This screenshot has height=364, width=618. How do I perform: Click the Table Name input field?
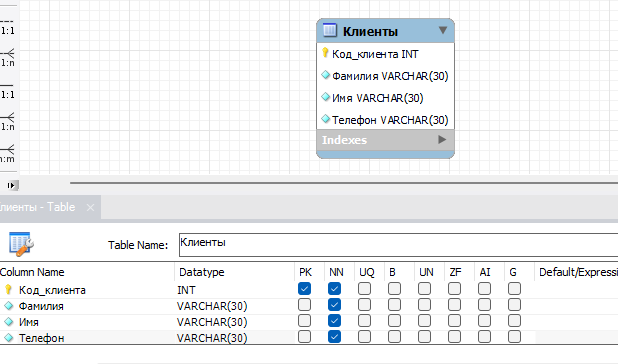click(x=398, y=245)
